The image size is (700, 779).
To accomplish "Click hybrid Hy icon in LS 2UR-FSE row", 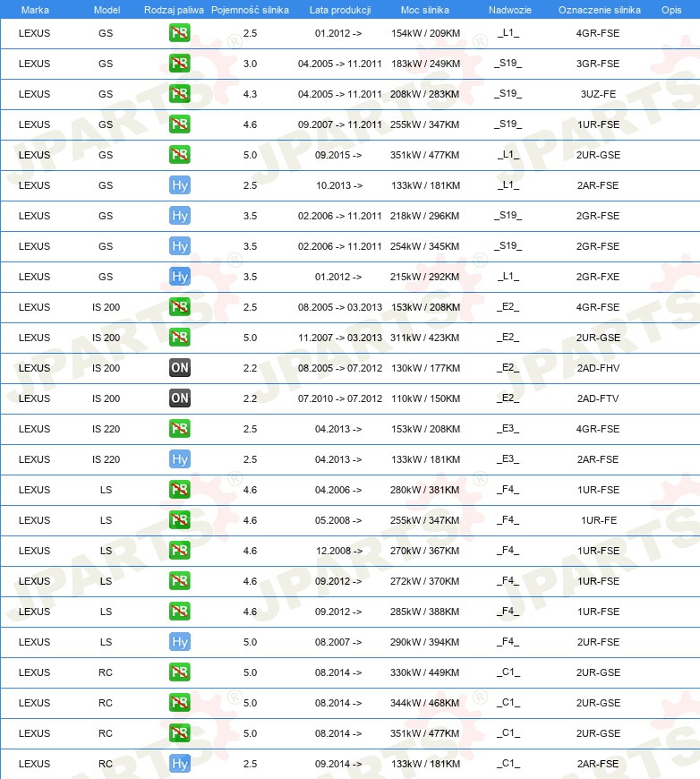I will coord(179,641).
